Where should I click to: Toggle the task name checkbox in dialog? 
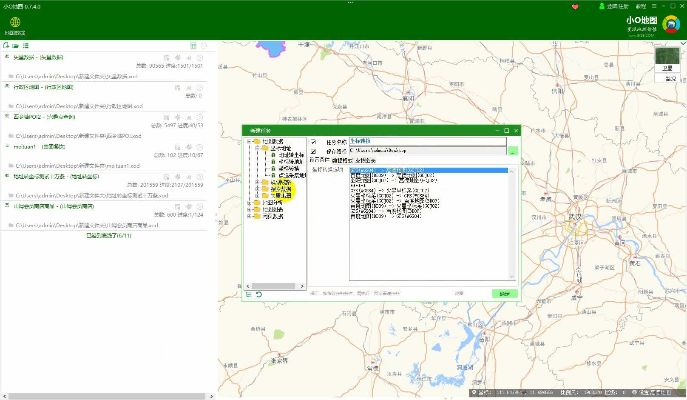click(x=313, y=142)
